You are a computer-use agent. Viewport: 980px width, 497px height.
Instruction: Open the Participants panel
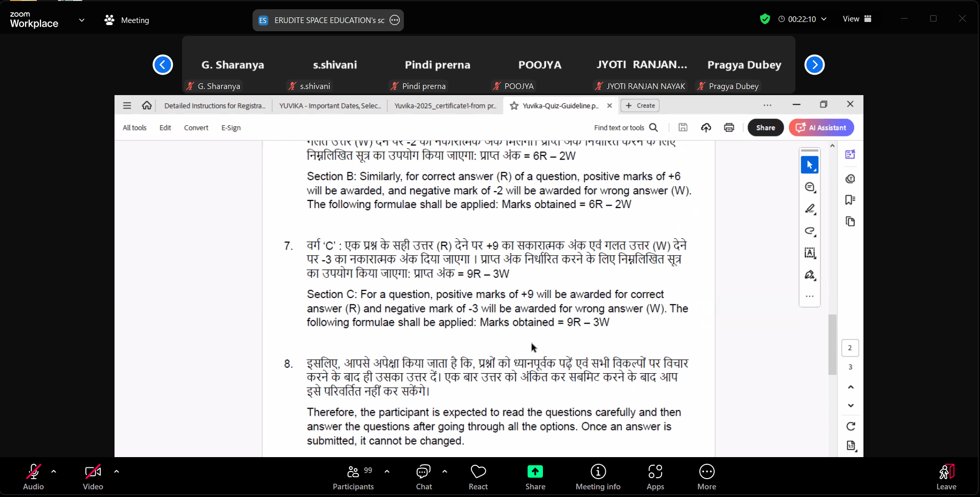tap(353, 478)
